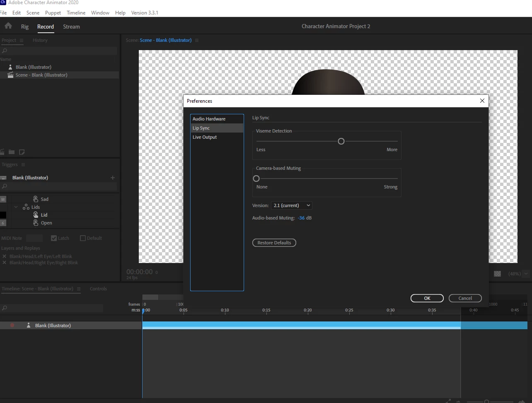
Task: Click the MIDI Note input field
Action: [x=34, y=238]
